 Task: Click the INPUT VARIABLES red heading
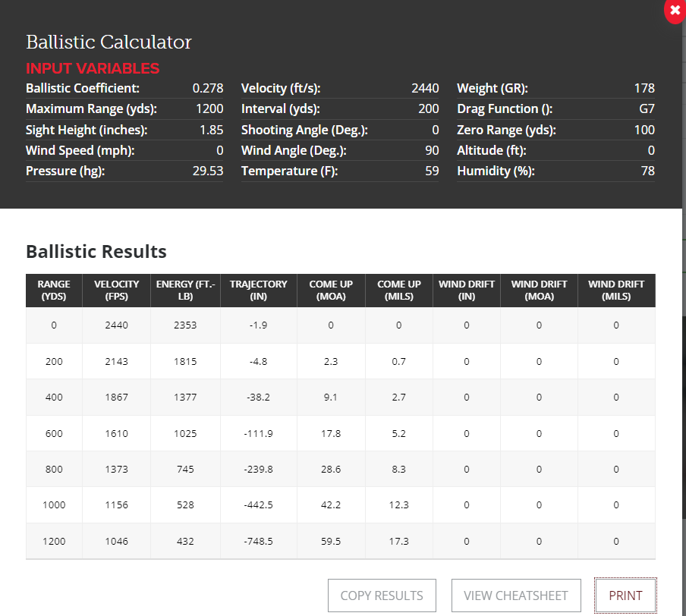click(x=93, y=68)
